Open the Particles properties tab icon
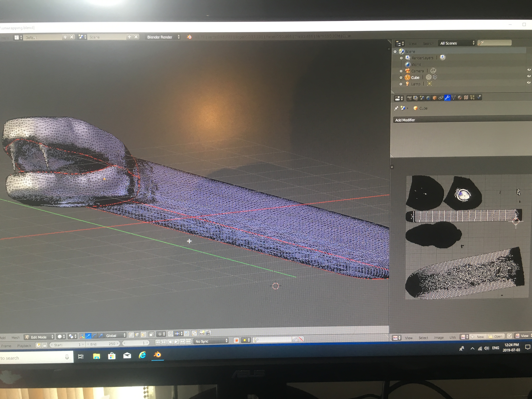This screenshot has width=532, height=399. tap(472, 97)
